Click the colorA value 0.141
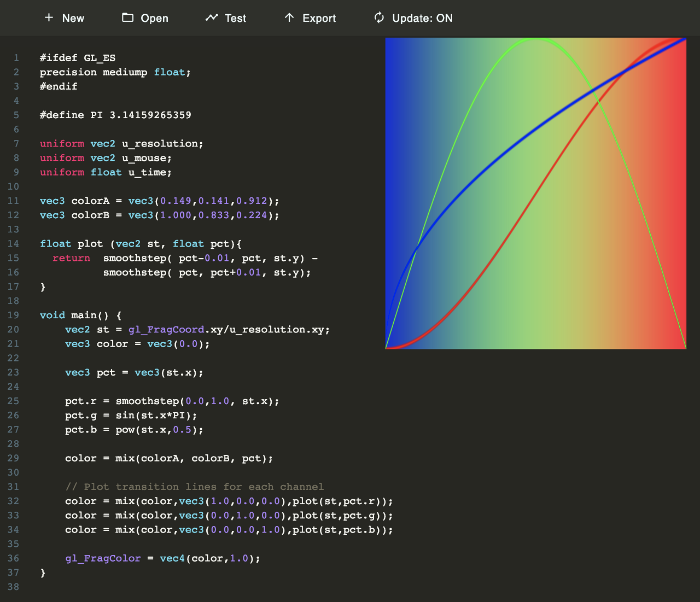The image size is (700, 602). 214,201
